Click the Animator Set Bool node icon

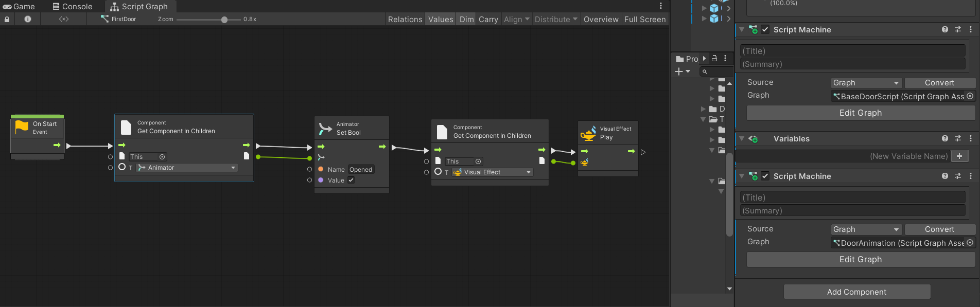point(325,129)
